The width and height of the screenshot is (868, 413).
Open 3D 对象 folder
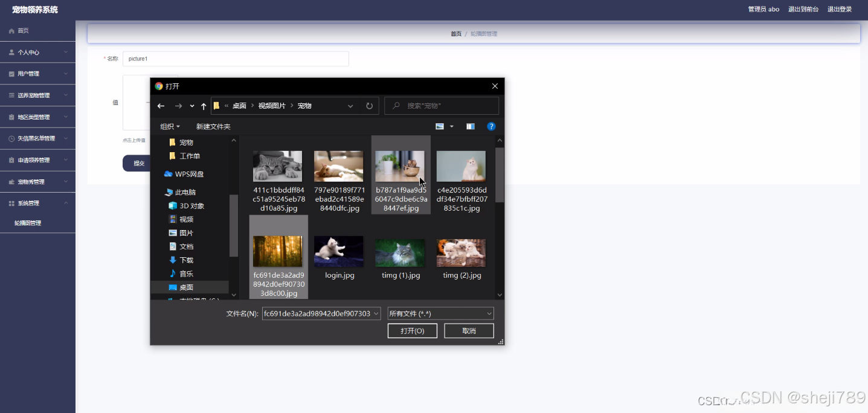tap(187, 206)
